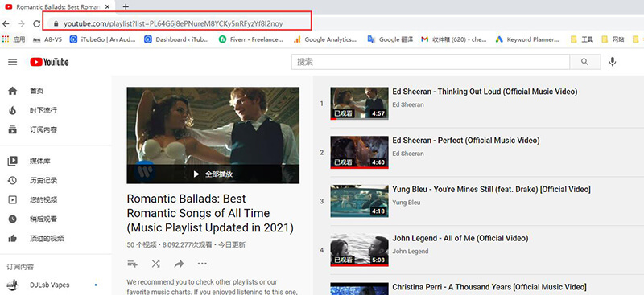
Task: Open You're Mines Still video thumbnail
Action: 359,201
